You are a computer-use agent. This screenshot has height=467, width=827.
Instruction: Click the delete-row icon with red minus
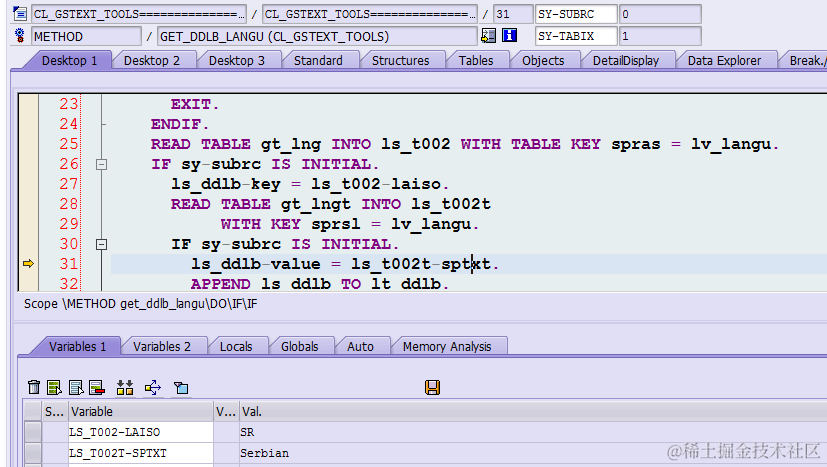click(x=97, y=387)
